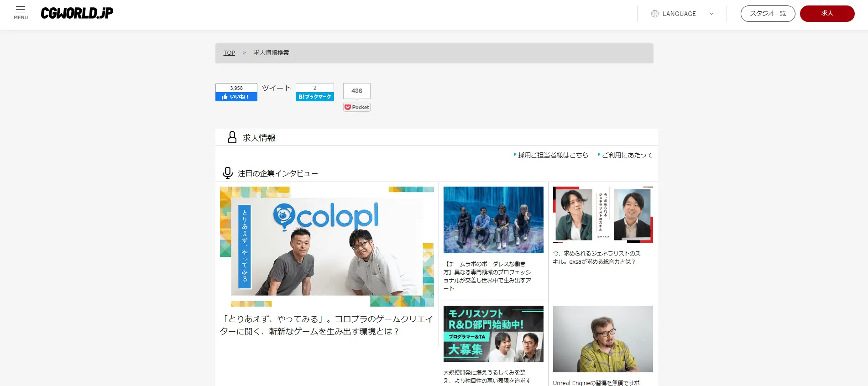This screenshot has height=386, width=868.
Task: Open the スタジオ一覧 button
Action: click(768, 14)
